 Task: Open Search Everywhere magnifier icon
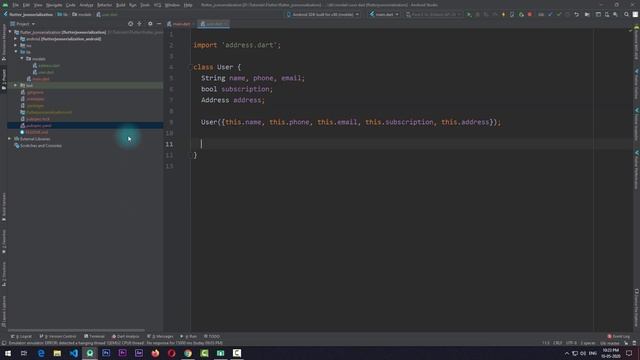click(x=627, y=14)
